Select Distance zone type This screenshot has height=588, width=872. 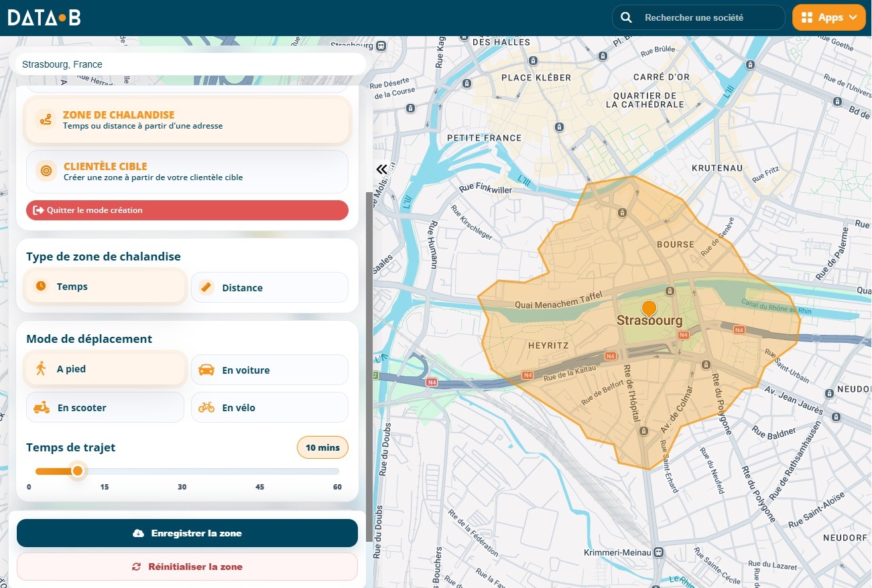[x=269, y=287]
